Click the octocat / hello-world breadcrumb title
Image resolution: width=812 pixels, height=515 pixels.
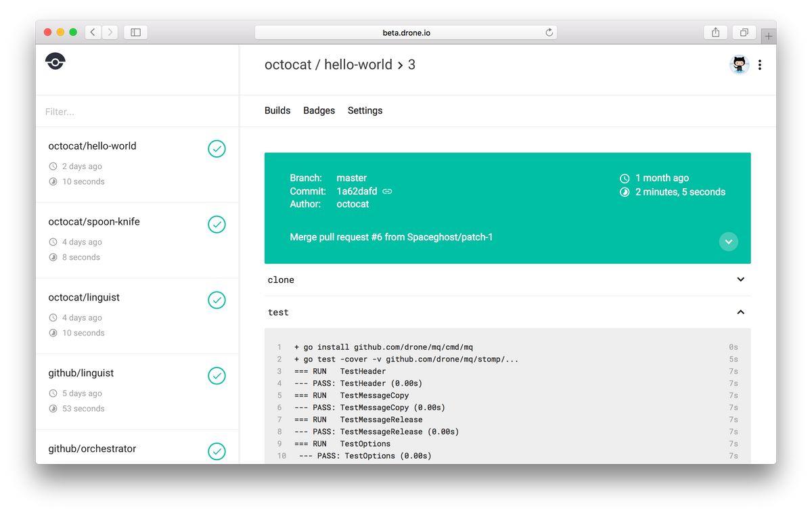328,65
